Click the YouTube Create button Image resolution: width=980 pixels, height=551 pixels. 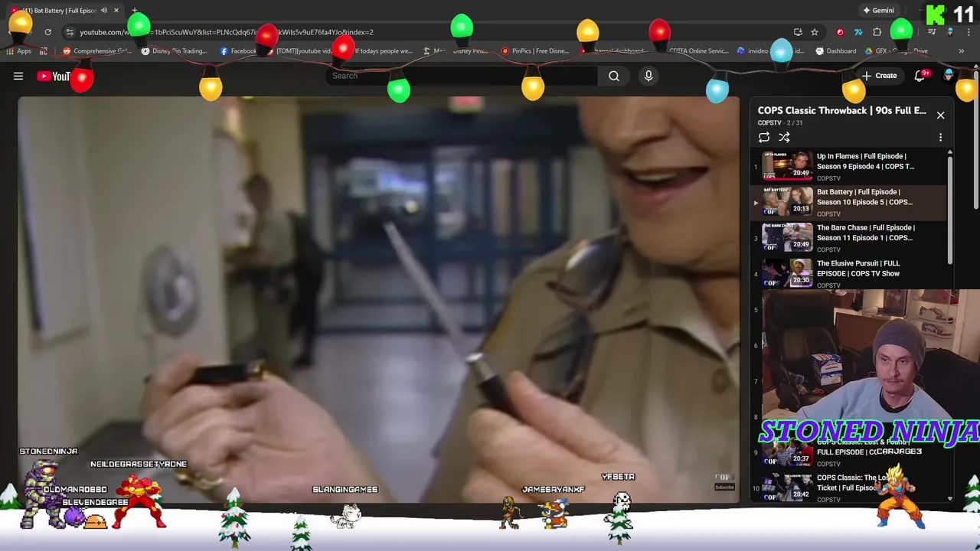(879, 76)
